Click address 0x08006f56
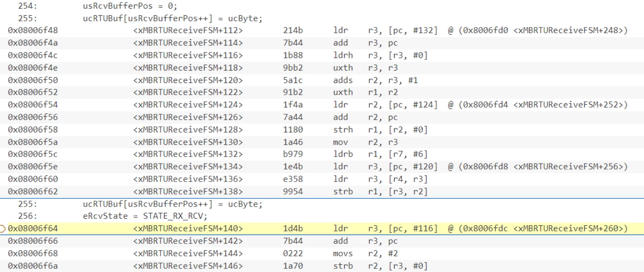The height and width of the screenshot is (272, 644). (x=33, y=117)
